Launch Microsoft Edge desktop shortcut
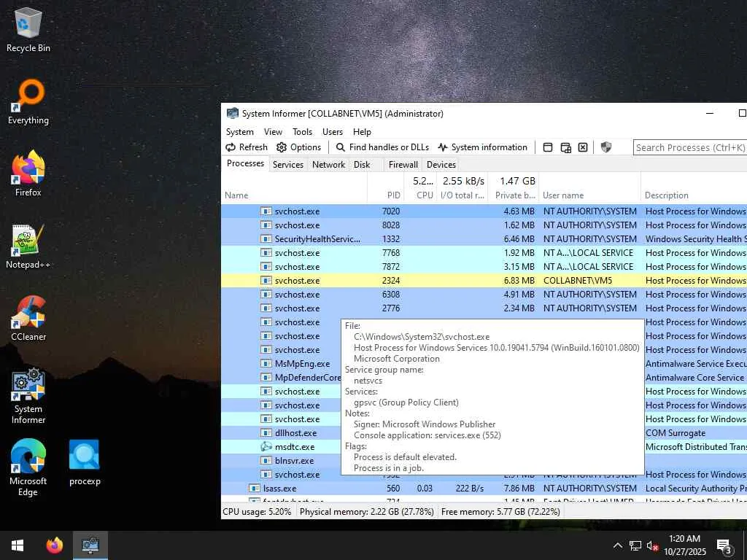Viewport: 747px width, 560px height. 28,467
